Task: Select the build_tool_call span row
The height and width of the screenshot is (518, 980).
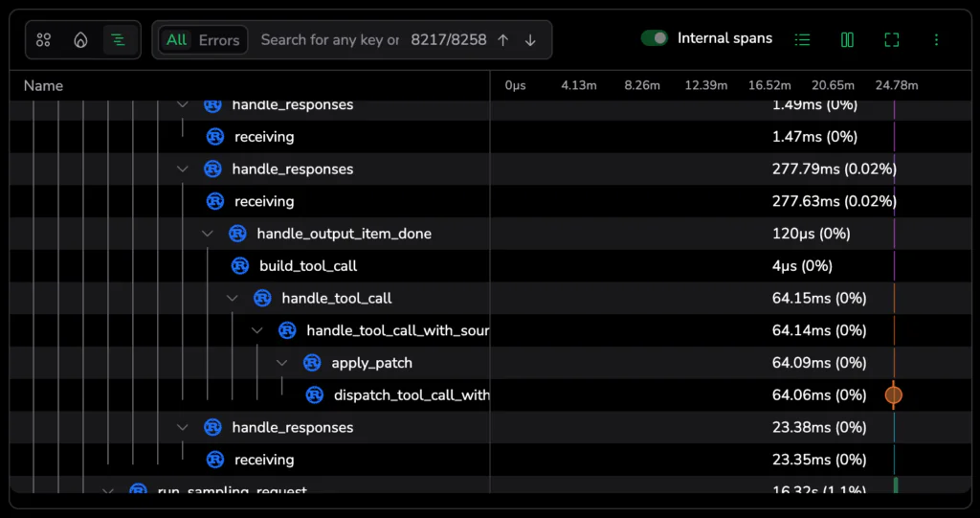Action: pos(308,266)
